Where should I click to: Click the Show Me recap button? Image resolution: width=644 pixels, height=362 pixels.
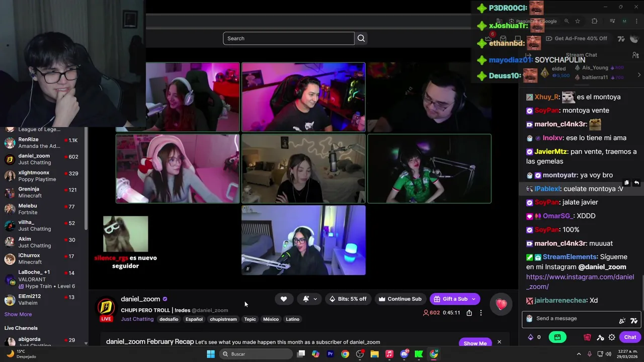click(x=475, y=343)
